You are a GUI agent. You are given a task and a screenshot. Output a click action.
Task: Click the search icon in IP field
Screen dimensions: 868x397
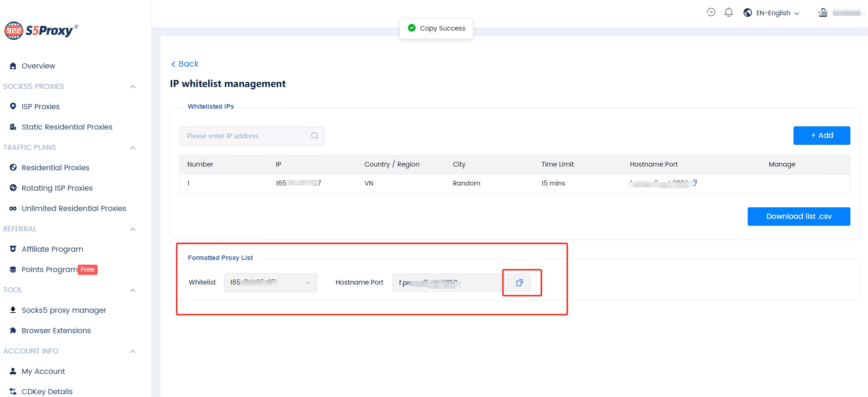(x=314, y=136)
